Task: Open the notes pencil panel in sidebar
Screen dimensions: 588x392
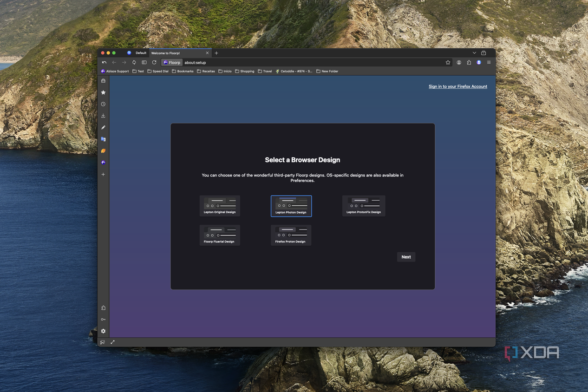Action: coord(103,127)
